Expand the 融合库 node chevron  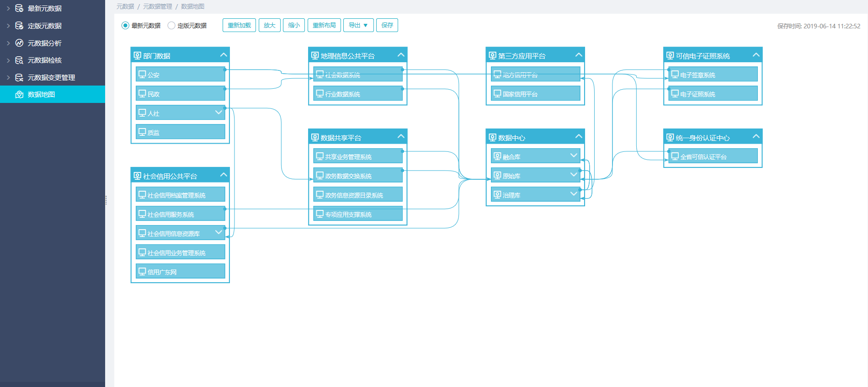574,156
